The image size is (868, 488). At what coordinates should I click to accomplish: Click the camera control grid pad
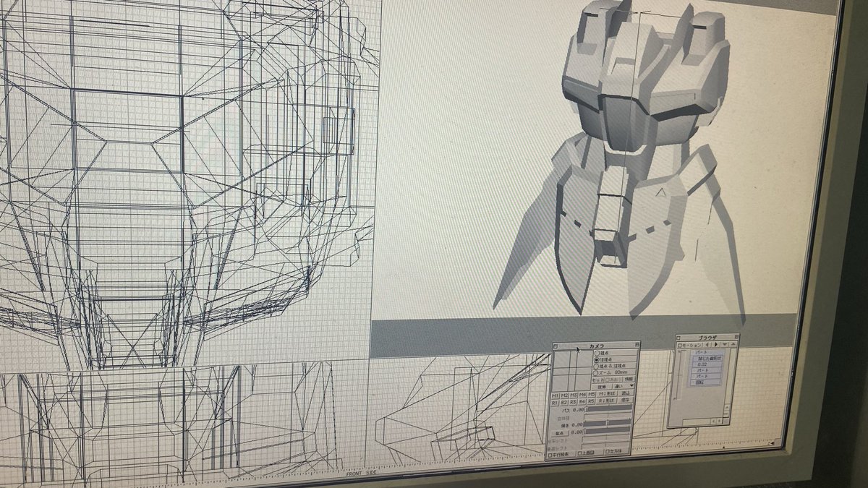click(x=572, y=370)
